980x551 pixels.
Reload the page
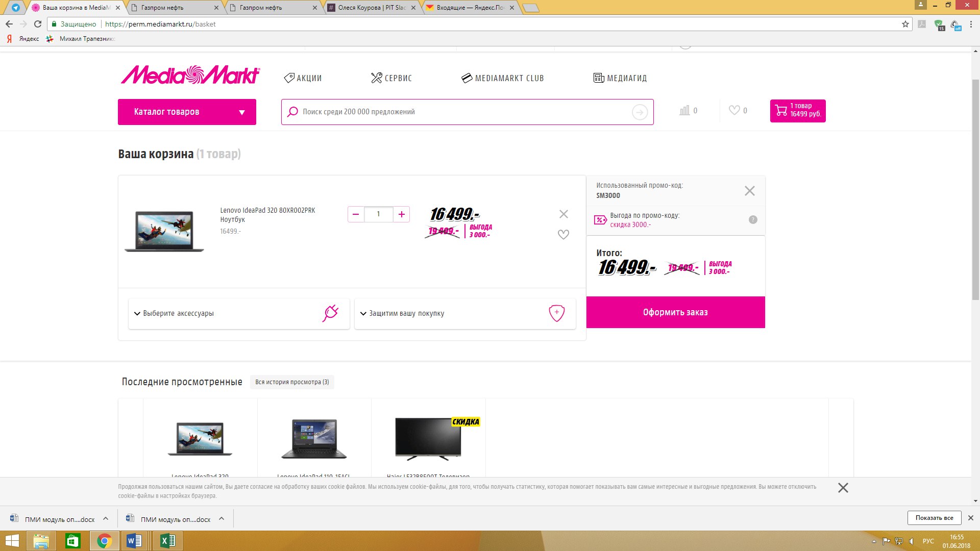[38, 24]
